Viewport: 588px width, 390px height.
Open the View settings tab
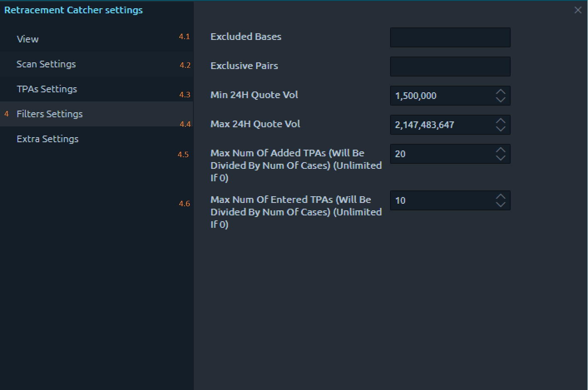tap(27, 39)
